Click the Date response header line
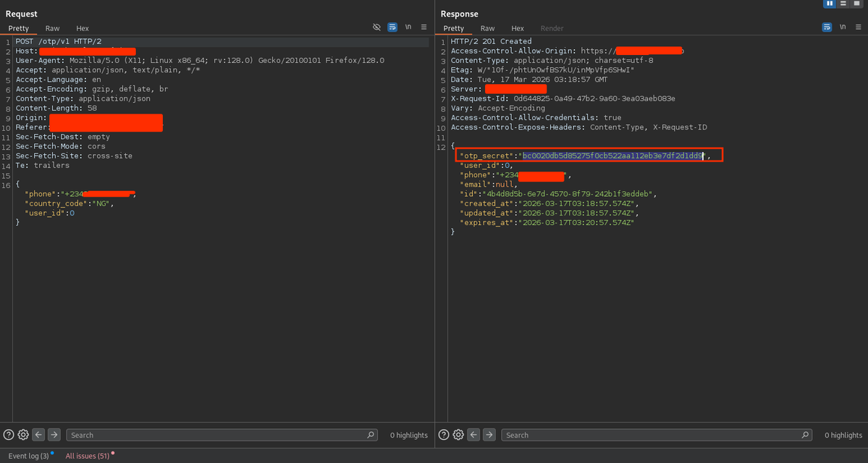 tap(529, 80)
